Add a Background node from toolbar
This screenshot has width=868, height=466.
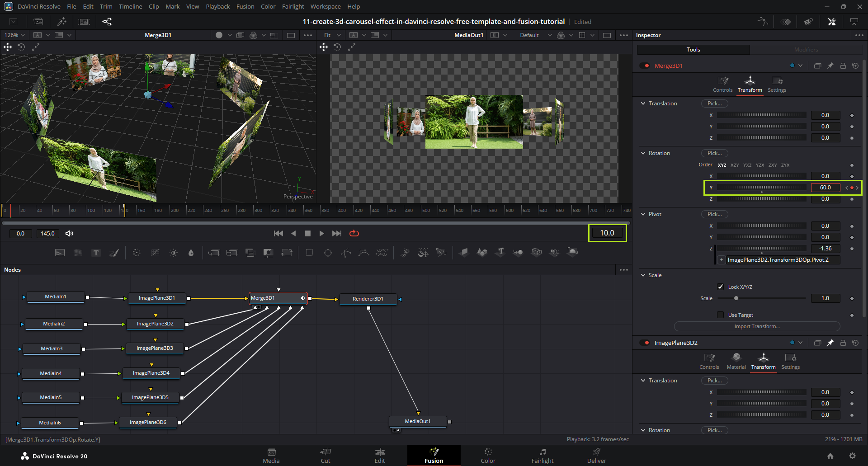(60, 253)
